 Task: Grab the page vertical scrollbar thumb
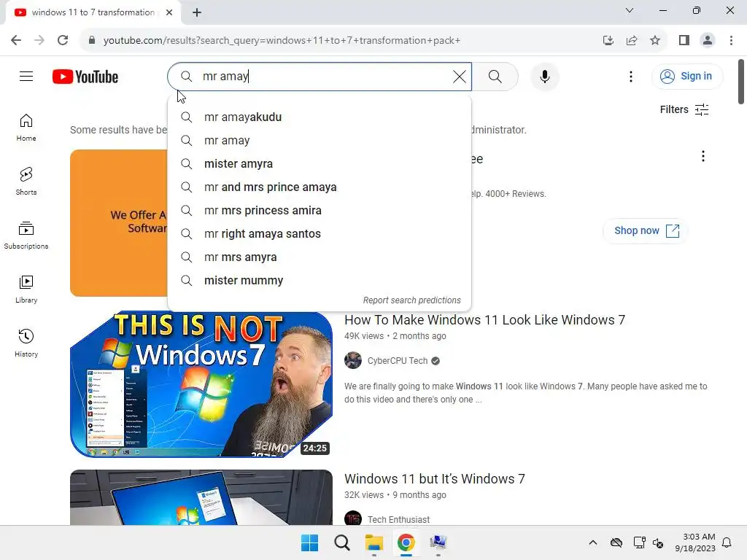(741, 81)
